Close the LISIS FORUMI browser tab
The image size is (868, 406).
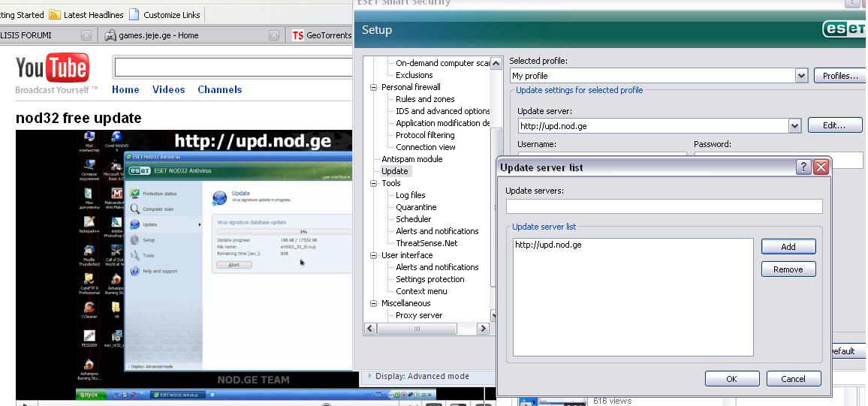click(86, 35)
